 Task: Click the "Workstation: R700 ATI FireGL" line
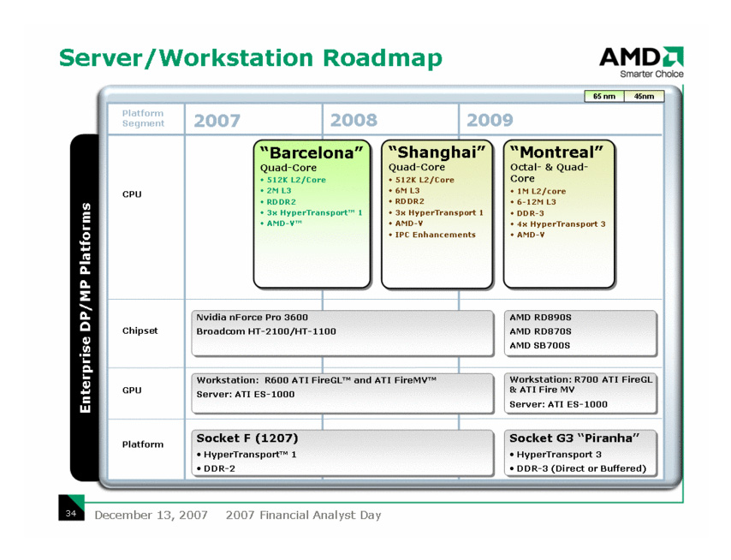[581, 384]
